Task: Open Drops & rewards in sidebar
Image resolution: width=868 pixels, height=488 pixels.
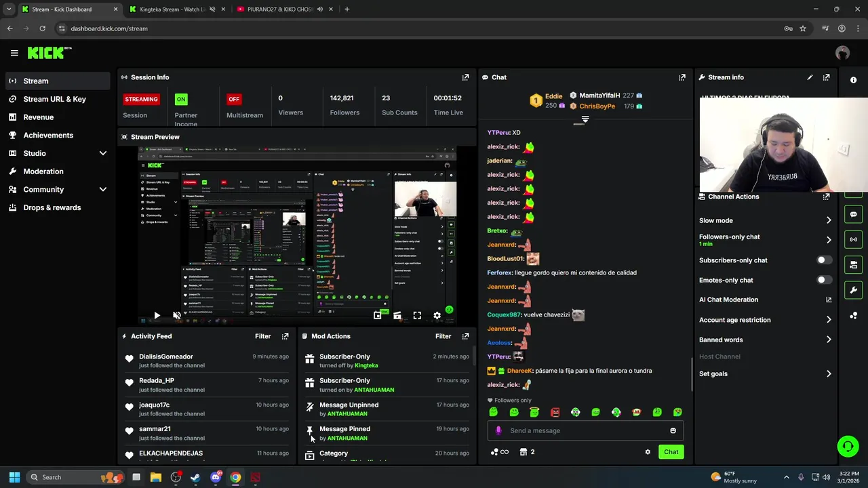Action: click(58, 207)
